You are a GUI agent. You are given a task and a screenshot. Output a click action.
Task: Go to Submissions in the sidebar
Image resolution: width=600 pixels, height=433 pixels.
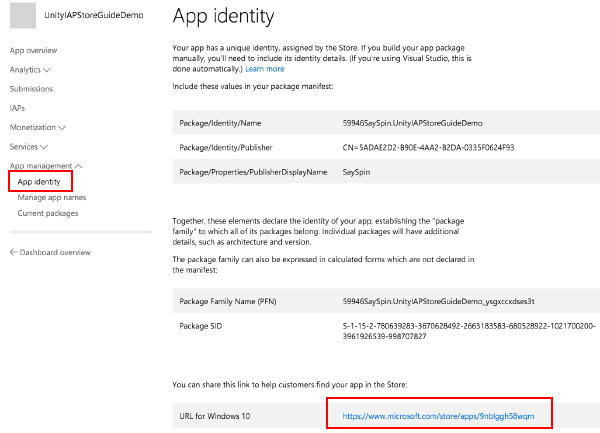point(31,89)
